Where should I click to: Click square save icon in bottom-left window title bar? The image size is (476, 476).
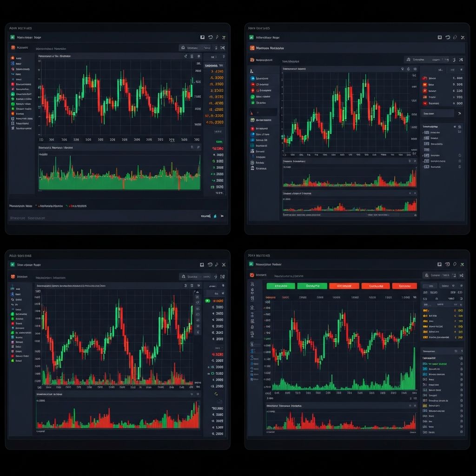202,264
